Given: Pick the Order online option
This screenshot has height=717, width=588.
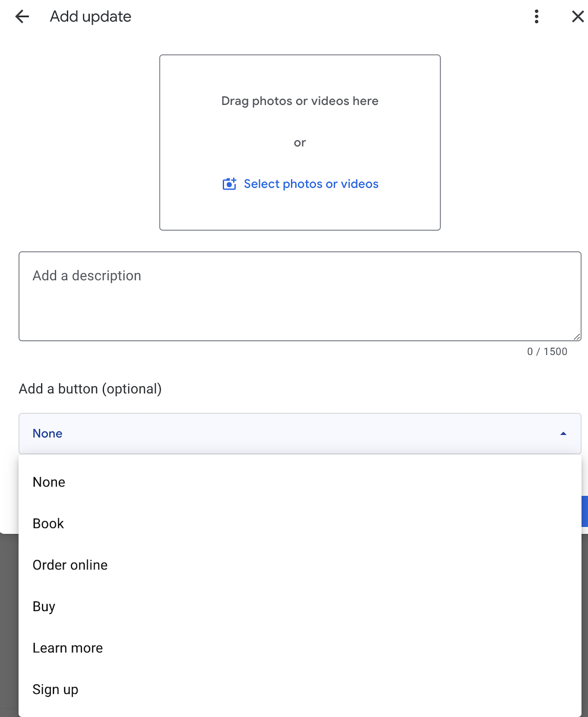Looking at the screenshot, I should pyautogui.click(x=300, y=565).
